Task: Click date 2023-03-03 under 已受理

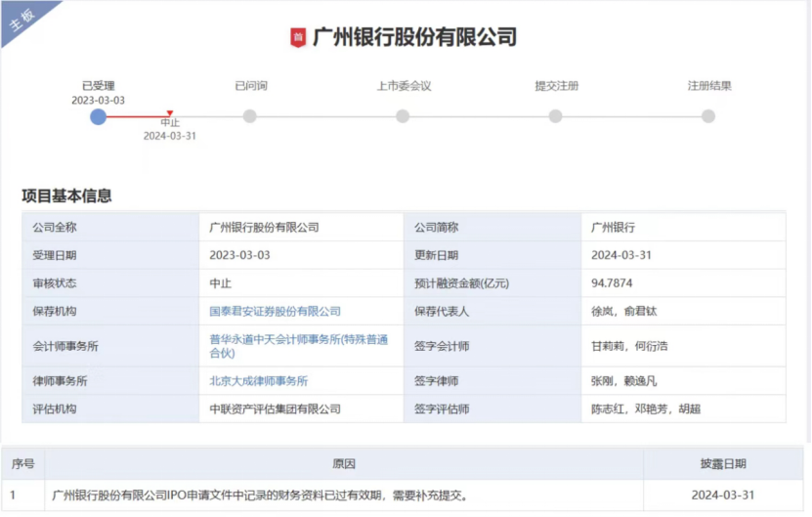Action: (x=98, y=100)
